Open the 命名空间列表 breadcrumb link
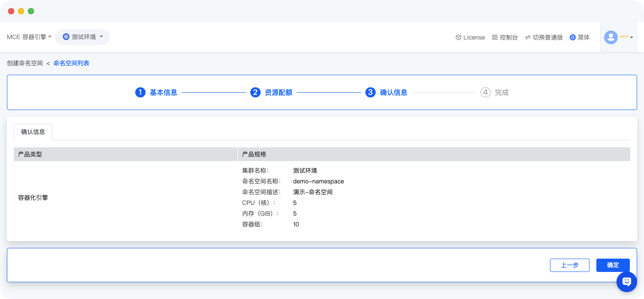This screenshot has width=644, height=299. click(x=71, y=63)
